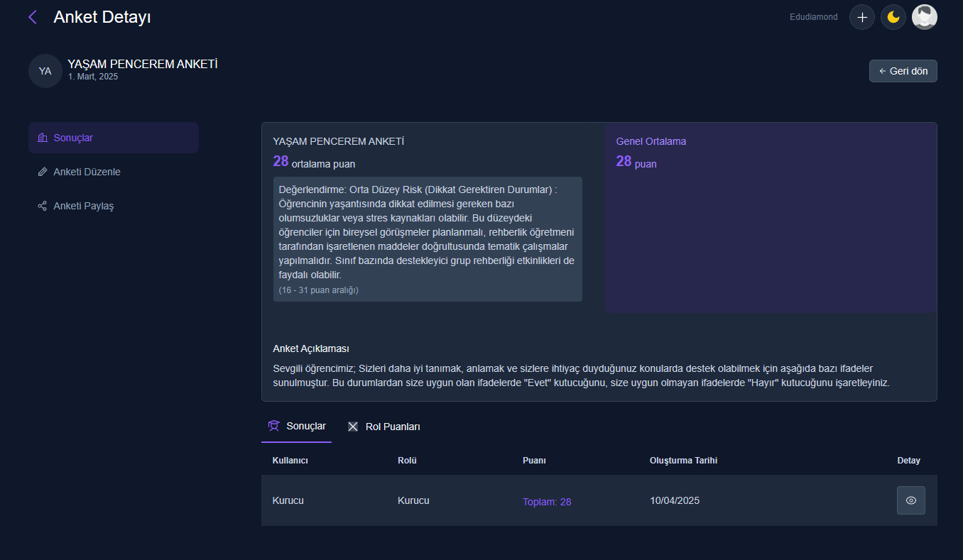
Task: Click the survey title YAŞAM PENCEREM ANKETİ at top
Action: click(x=143, y=64)
